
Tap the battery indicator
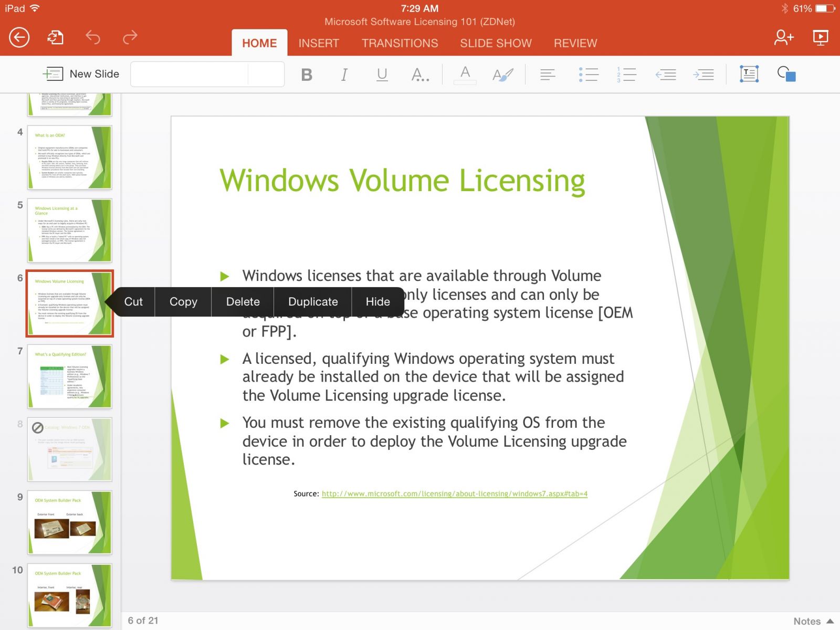825,8
